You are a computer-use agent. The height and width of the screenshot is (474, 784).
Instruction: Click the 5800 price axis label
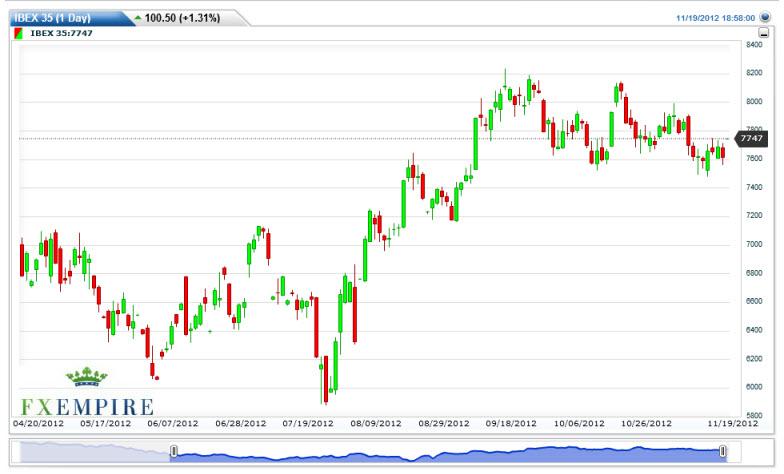754,416
